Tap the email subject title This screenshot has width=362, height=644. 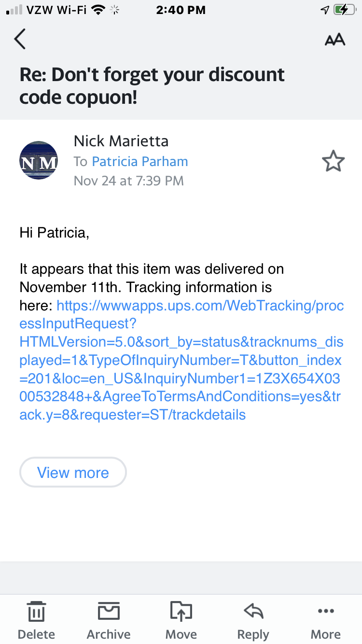(x=152, y=86)
